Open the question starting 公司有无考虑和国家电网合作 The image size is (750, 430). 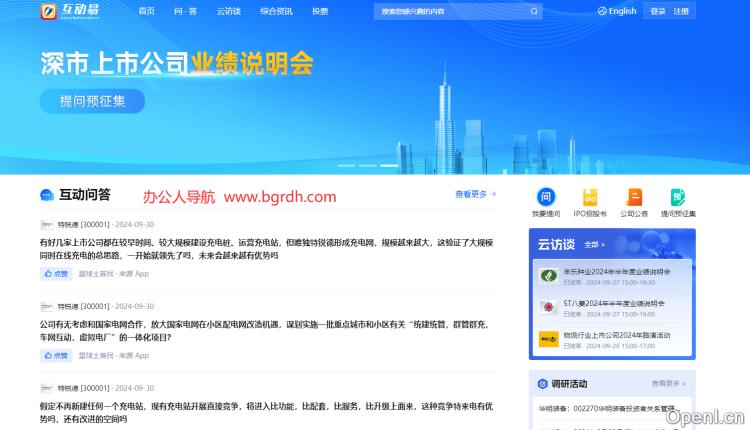pos(265,331)
